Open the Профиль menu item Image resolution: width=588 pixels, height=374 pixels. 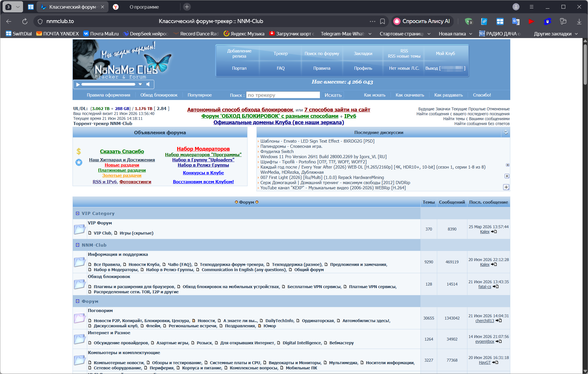(363, 68)
